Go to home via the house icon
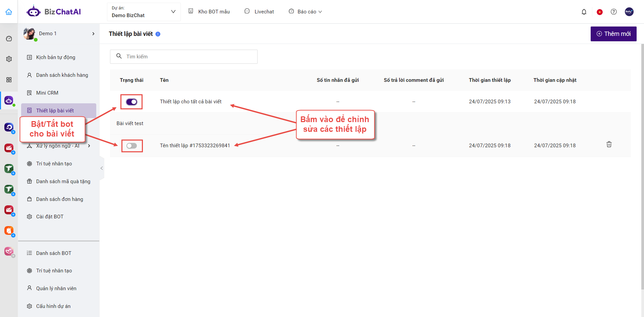This screenshot has height=317, width=644. pyautogui.click(x=9, y=12)
